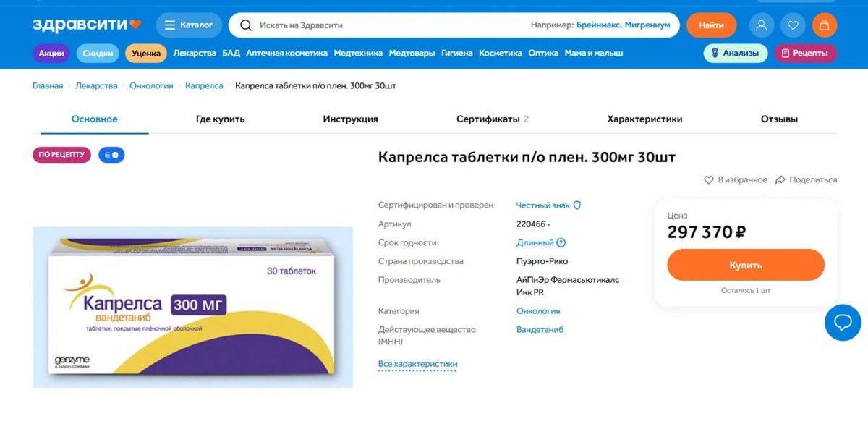This screenshot has width=868, height=424.
Task: Open Аптечная косметика category
Action: [286, 53]
